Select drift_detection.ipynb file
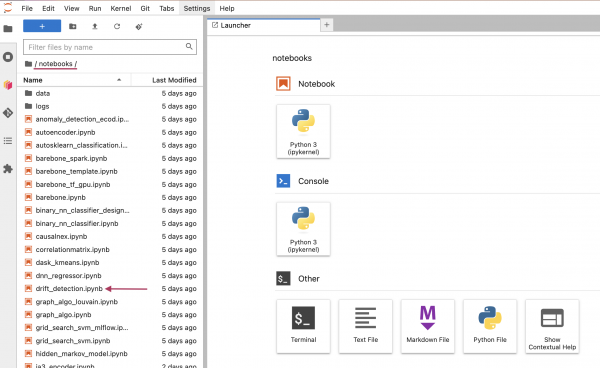 click(110, 288)
